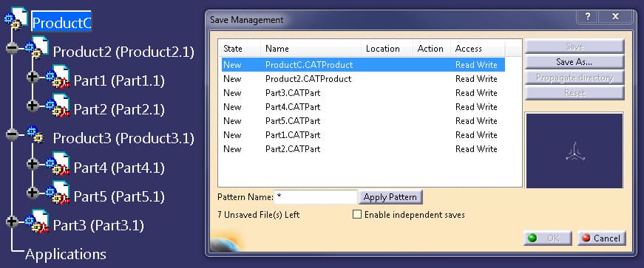The height and width of the screenshot is (268, 644).
Task: Open the Save As... dialog
Action: 574,62
